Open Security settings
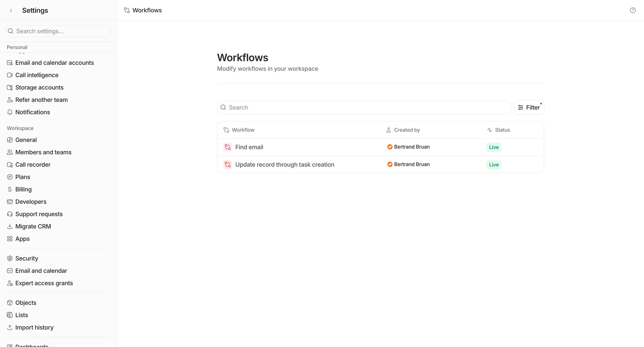Image resolution: width=644 pixels, height=347 pixels. coord(27,258)
